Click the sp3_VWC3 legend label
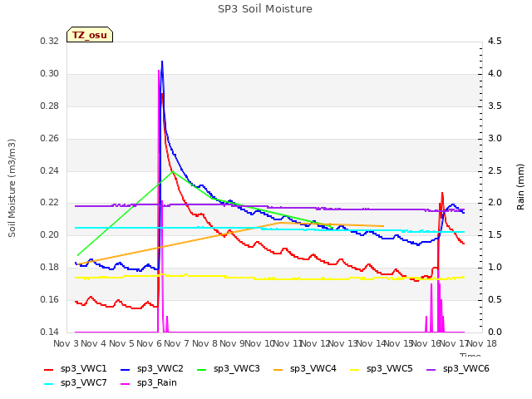The image size is (532, 399). pyautogui.click(x=236, y=368)
